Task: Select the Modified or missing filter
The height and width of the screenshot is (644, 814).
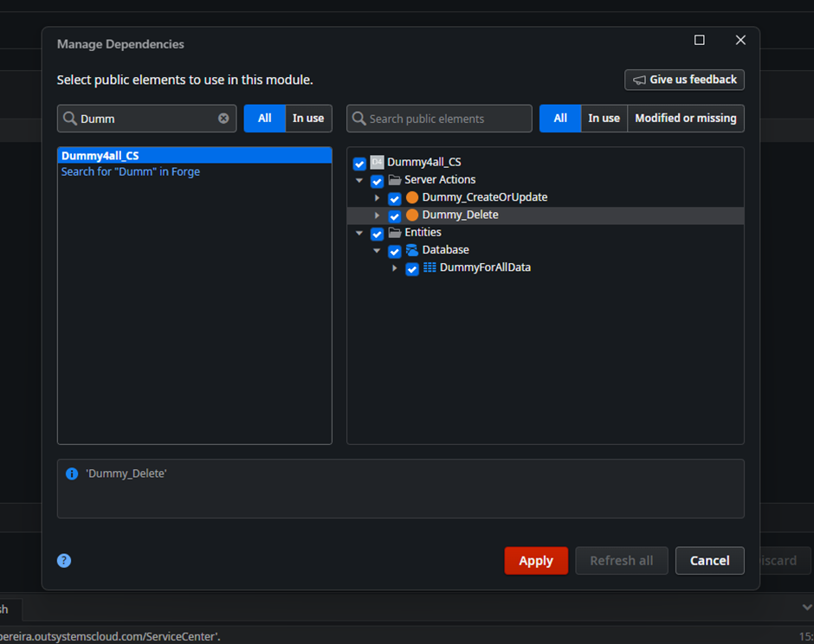Action: (x=686, y=118)
